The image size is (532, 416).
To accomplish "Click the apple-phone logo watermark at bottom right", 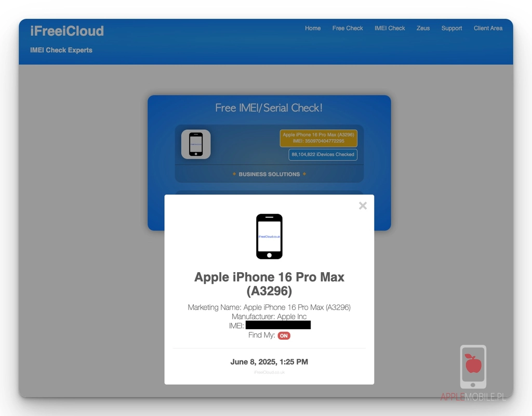I will 473,367.
